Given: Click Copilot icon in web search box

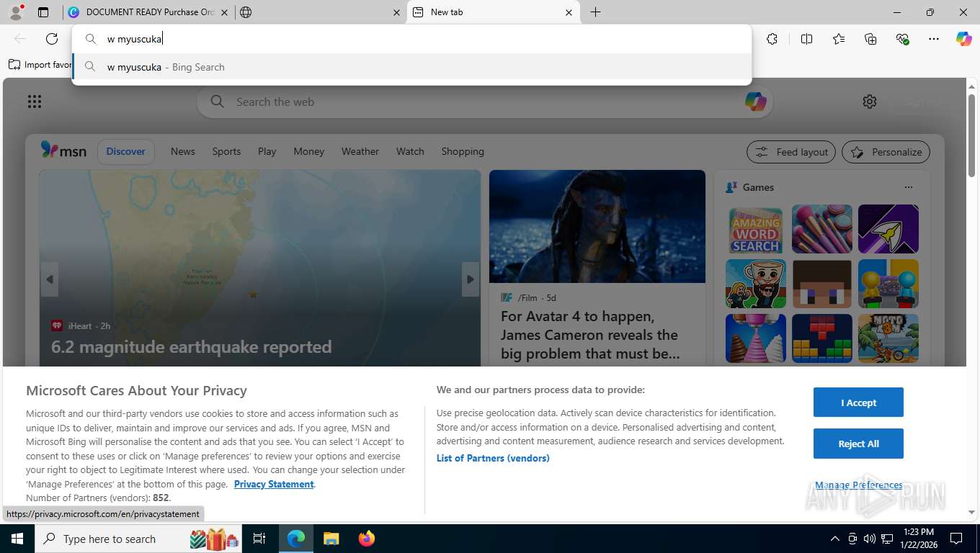Looking at the screenshot, I should click(x=755, y=102).
